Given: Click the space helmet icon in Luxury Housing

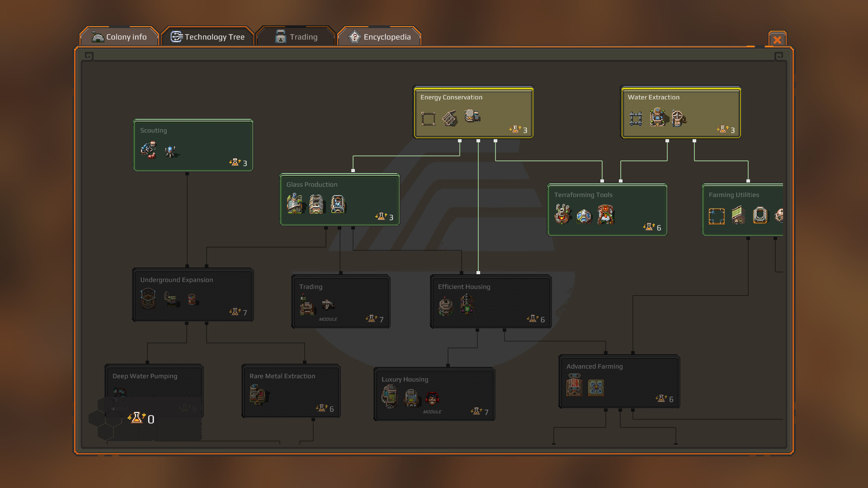Looking at the screenshot, I should (x=433, y=398).
